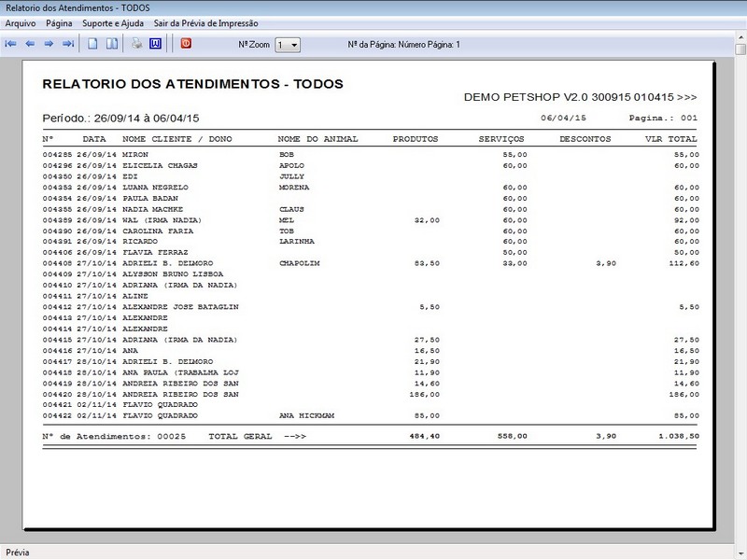Click animal name ANA HICKMAM
The height and width of the screenshot is (560, 747).
pos(307,415)
